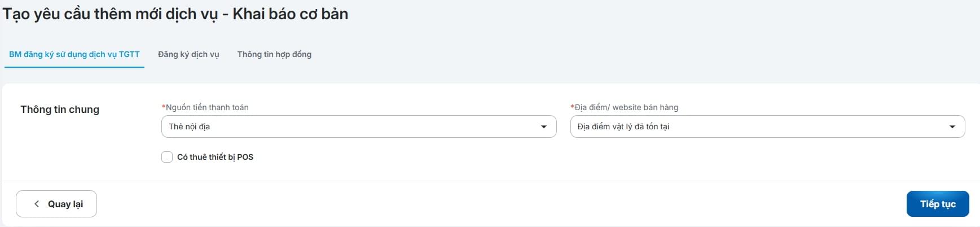Click the 'Địa điểm/ website bán hàng' field label
This screenshot has height=227, width=980.
tap(626, 107)
